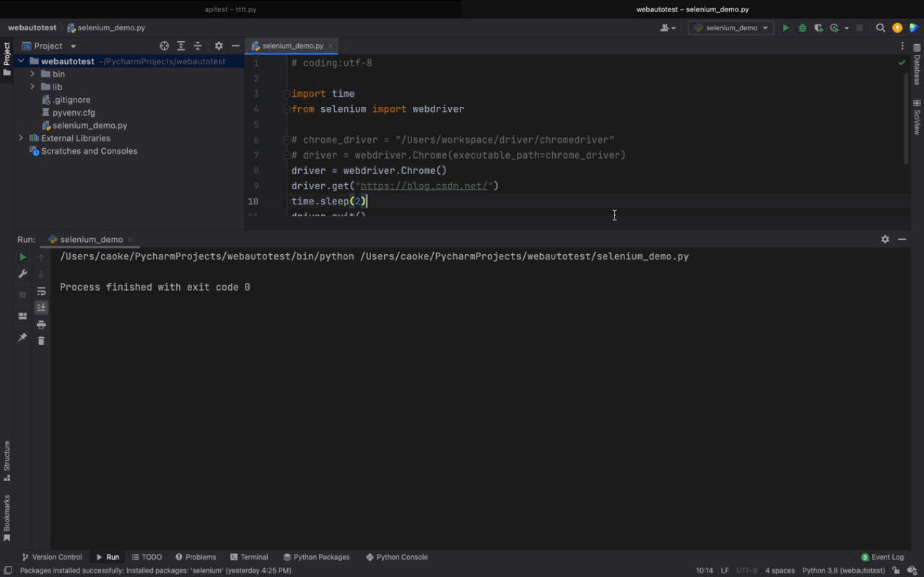Select the wrench icon to edit run configuration settings
The width and height of the screenshot is (924, 577).
pyautogui.click(x=22, y=274)
